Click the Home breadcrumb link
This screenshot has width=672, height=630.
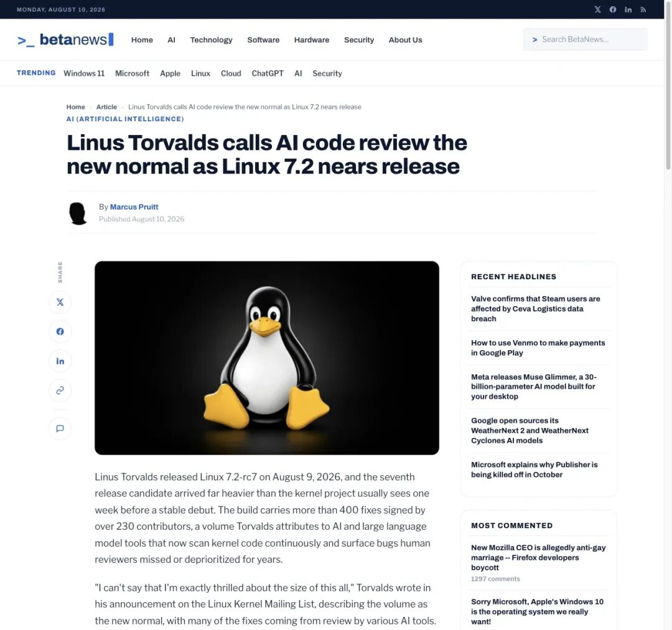[75, 106]
